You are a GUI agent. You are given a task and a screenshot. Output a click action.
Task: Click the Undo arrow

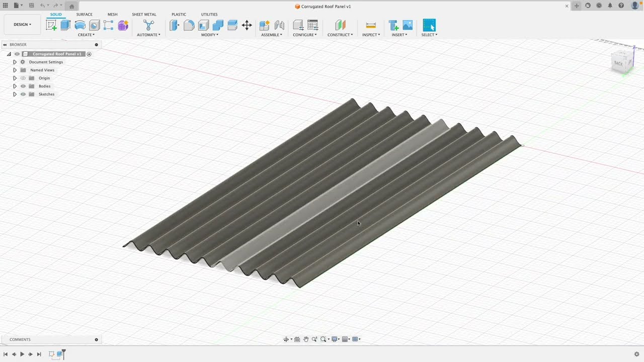point(42,6)
